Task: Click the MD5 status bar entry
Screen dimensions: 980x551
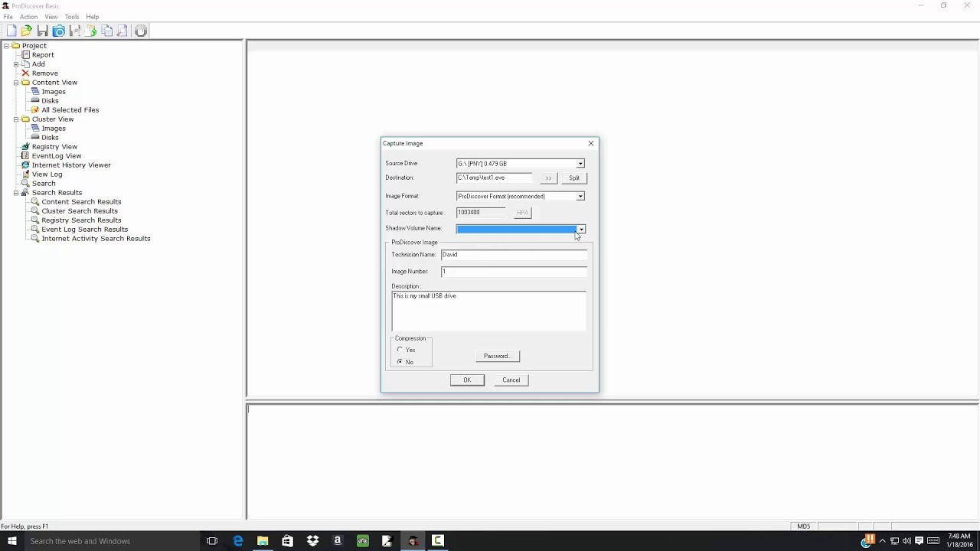Action: [x=803, y=527]
